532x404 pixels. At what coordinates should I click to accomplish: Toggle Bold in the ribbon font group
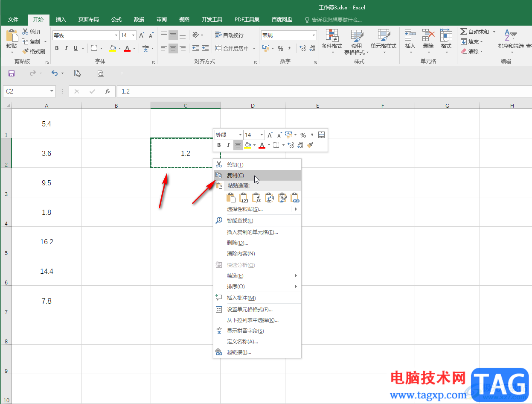coord(57,48)
